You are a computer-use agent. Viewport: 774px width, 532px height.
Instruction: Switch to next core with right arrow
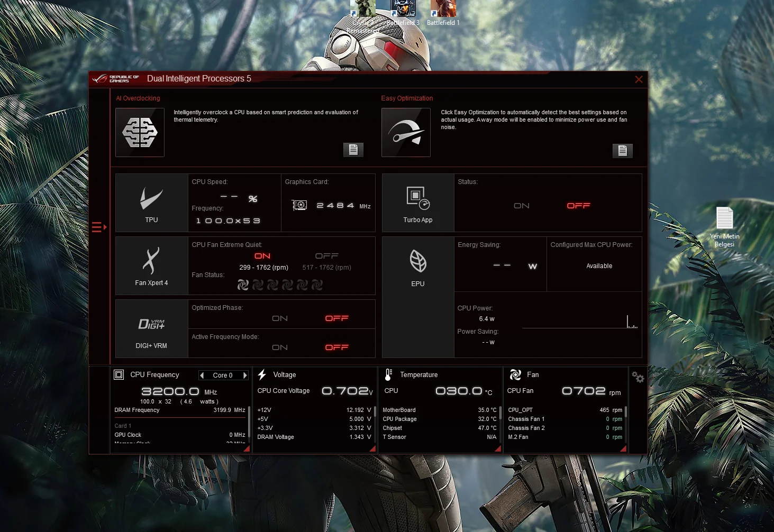245,375
